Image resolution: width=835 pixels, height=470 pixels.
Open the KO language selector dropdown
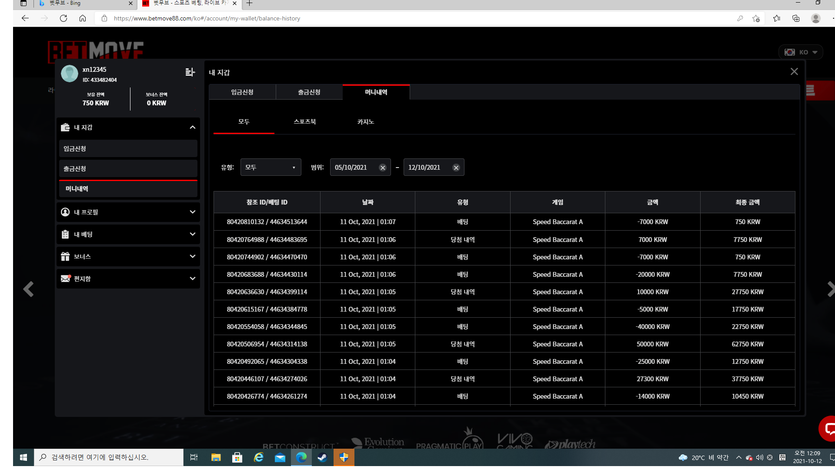tap(800, 52)
